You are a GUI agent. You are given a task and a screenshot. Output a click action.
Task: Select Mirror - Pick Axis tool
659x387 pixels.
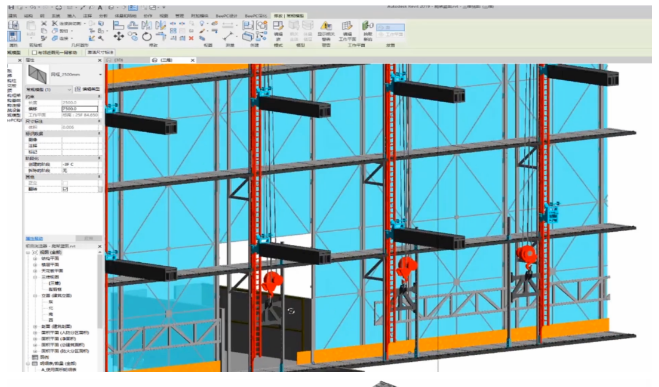tap(146, 25)
